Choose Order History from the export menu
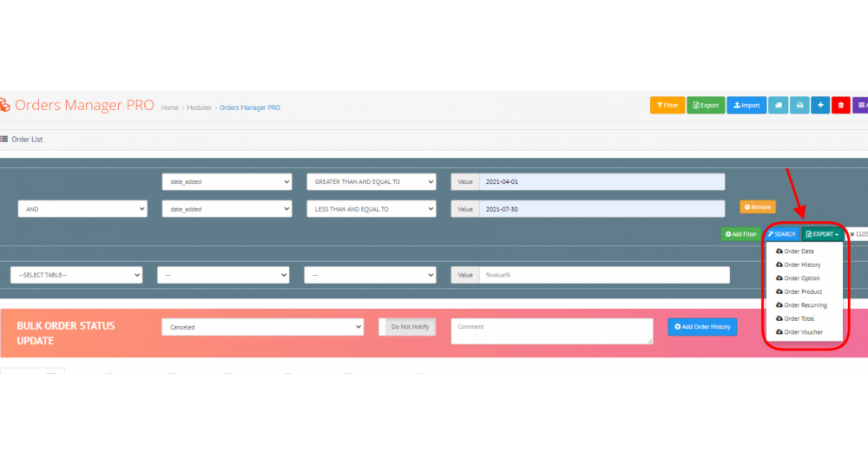 799,265
